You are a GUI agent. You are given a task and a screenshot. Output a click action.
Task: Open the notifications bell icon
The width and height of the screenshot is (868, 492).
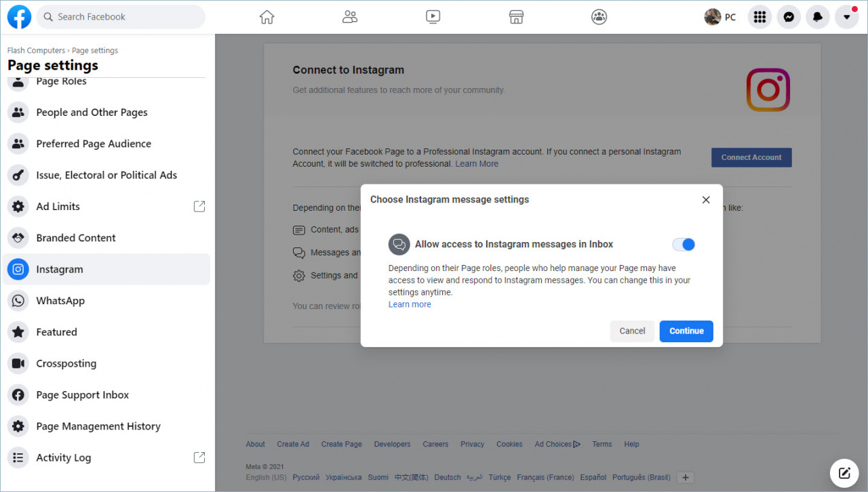pyautogui.click(x=818, y=17)
